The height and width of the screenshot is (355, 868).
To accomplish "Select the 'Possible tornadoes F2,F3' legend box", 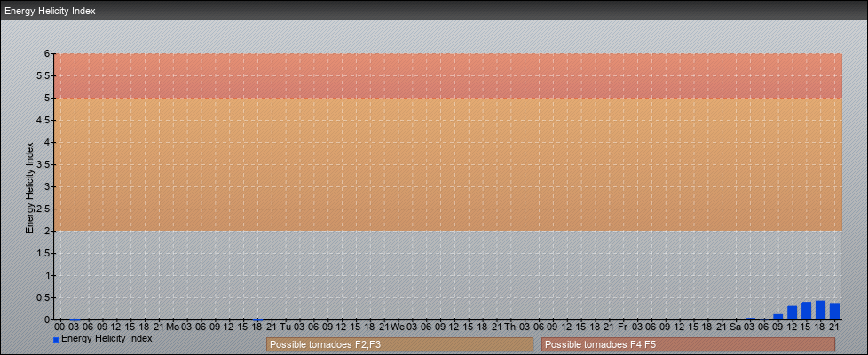I will (x=399, y=344).
